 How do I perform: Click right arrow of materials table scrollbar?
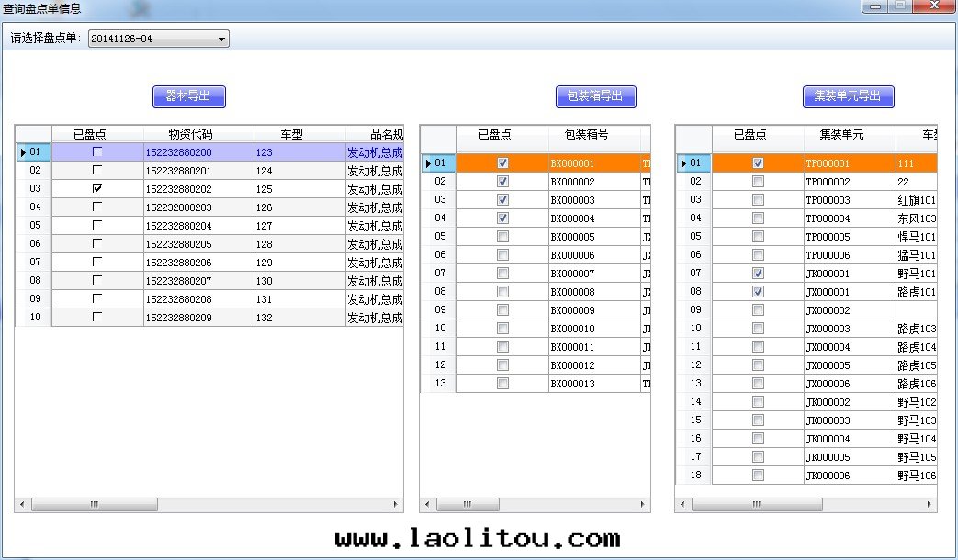[x=396, y=504]
